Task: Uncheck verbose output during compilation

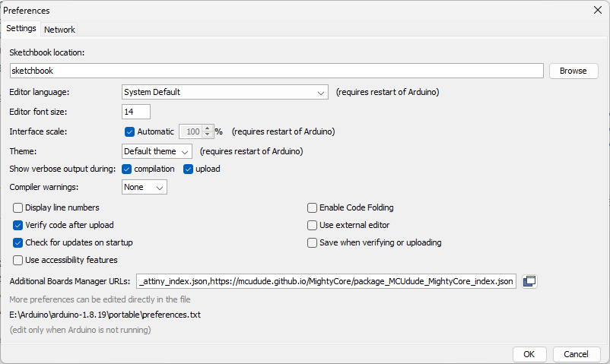Action: point(127,169)
